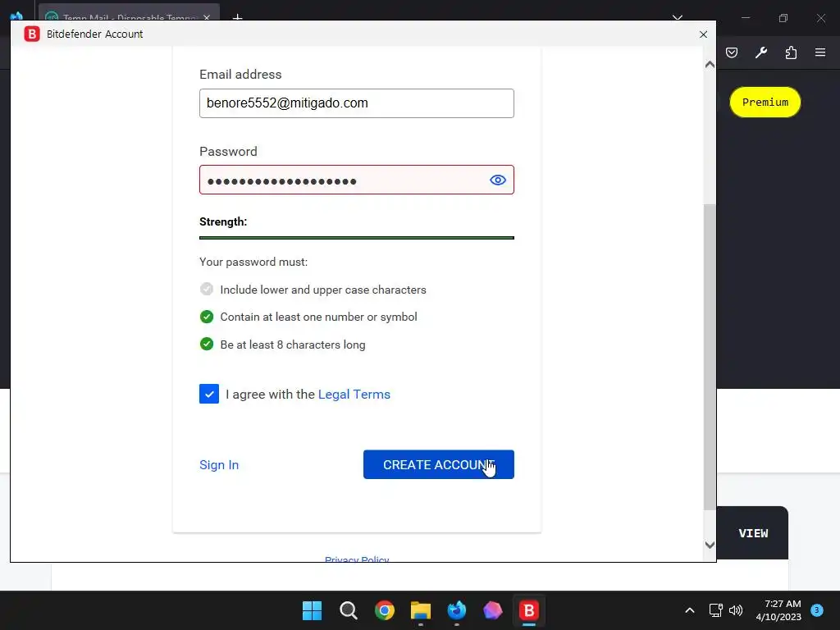Open a new browser tab with plus
The image size is (840, 630).
(237, 17)
